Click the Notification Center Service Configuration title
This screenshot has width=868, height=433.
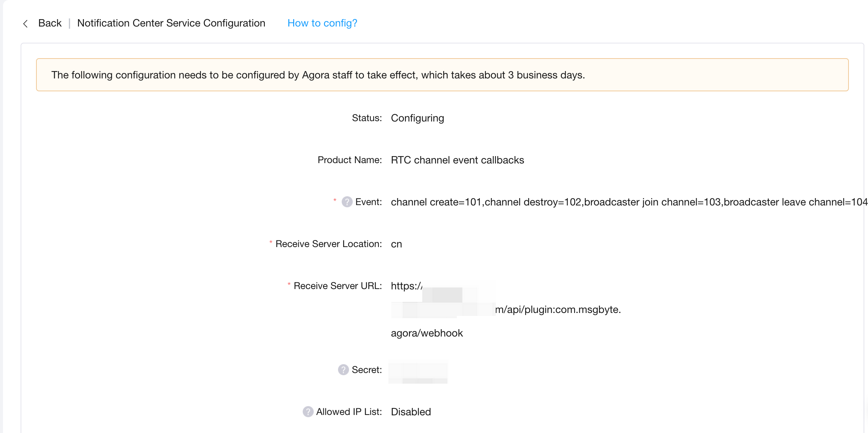(171, 23)
